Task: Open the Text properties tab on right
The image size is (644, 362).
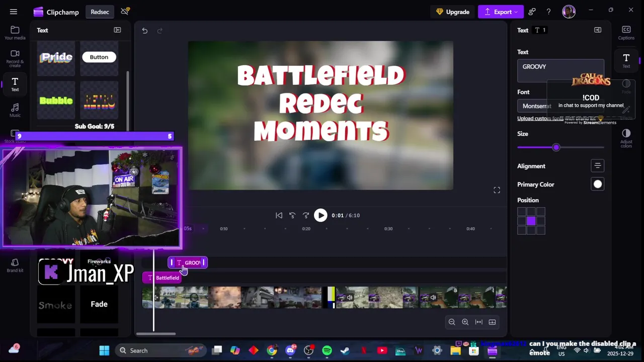Action: coord(626,61)
